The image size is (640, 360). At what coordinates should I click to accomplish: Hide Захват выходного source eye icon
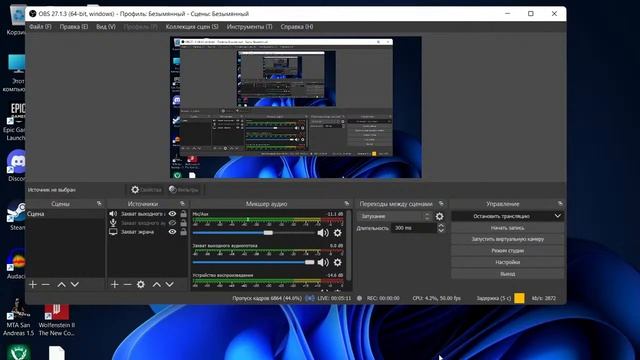[172, 213]
